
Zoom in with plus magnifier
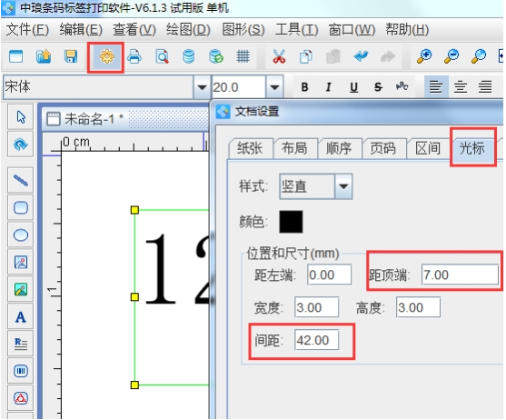coord(424,56)
